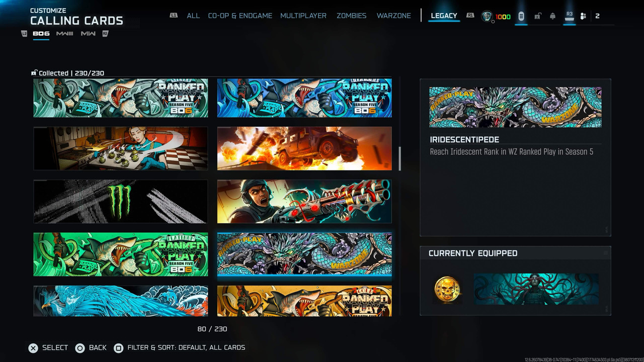Open the notifications bell icon
This screenshot has width=644, height=362.
pyautogui.click(x=552, y=16)
